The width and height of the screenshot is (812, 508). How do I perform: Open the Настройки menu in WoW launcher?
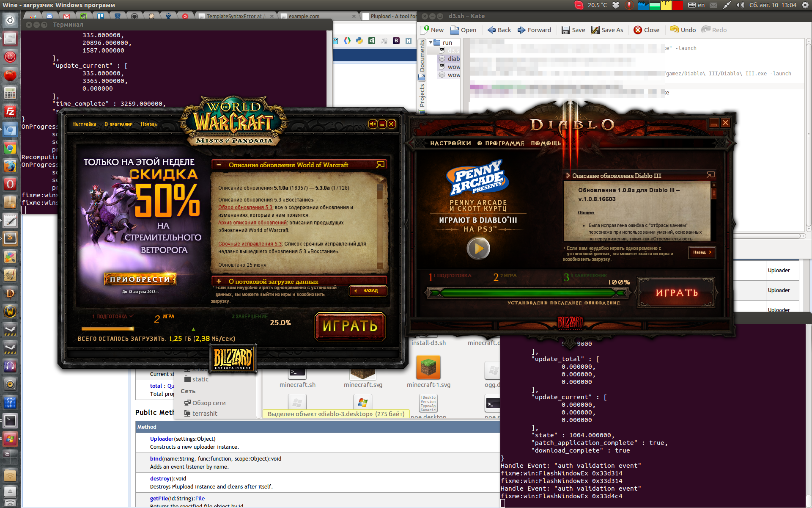[x=84, y=124]
